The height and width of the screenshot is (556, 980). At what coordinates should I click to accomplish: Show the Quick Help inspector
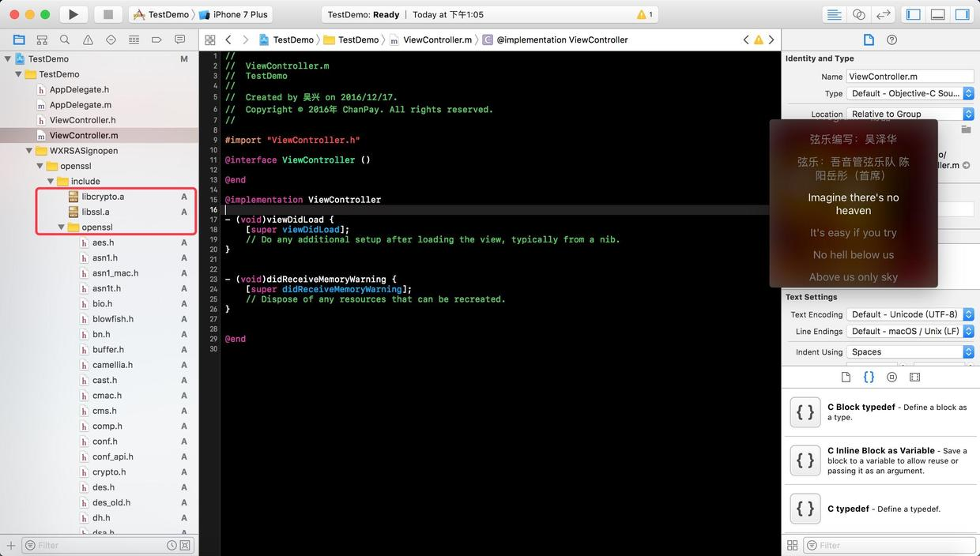point(892,39)
